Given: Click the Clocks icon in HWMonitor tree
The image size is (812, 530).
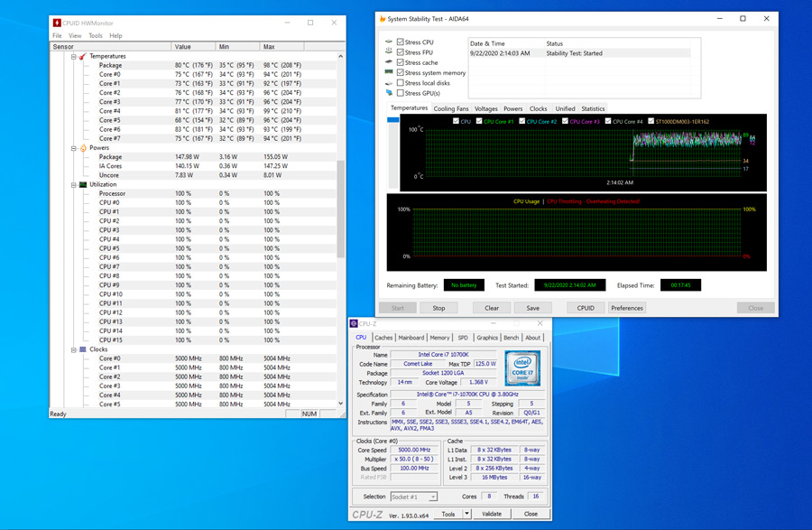Looking at the screenshot, I should (x=83, y=349).
